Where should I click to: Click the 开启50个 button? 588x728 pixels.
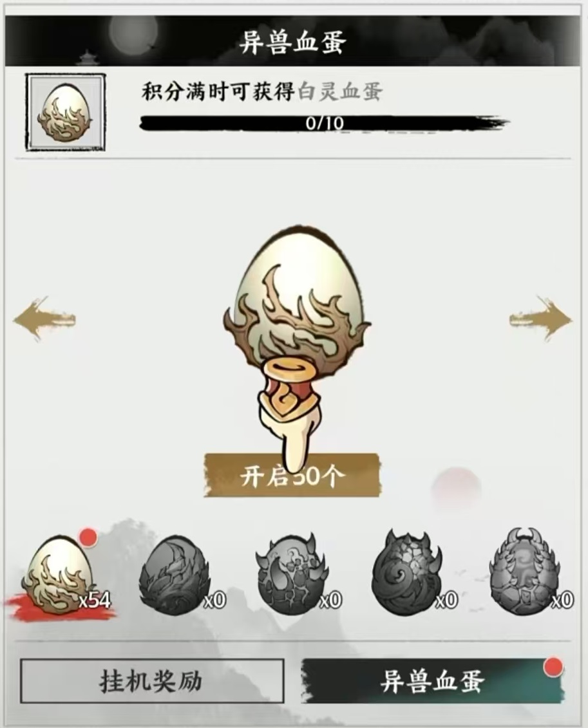[292, 476]
